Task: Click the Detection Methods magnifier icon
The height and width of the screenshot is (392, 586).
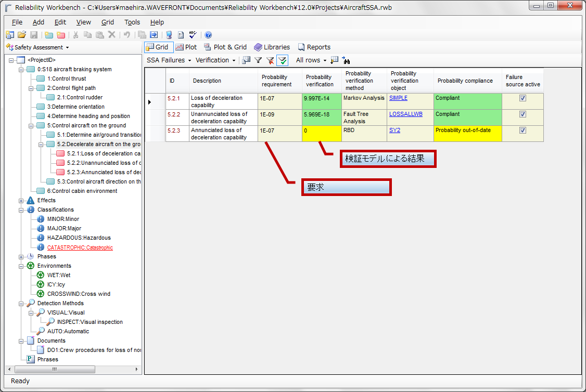Action: (31, 303)
